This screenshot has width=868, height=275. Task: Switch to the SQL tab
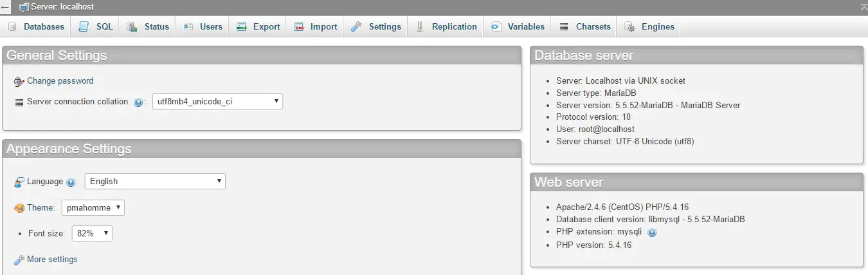click(x=96, y=27)
